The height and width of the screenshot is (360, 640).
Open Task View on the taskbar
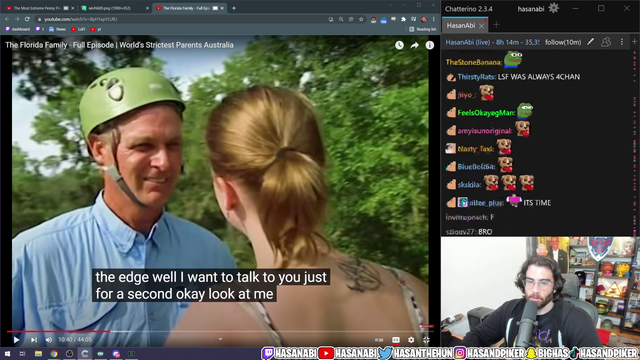[x=22, y=353]
